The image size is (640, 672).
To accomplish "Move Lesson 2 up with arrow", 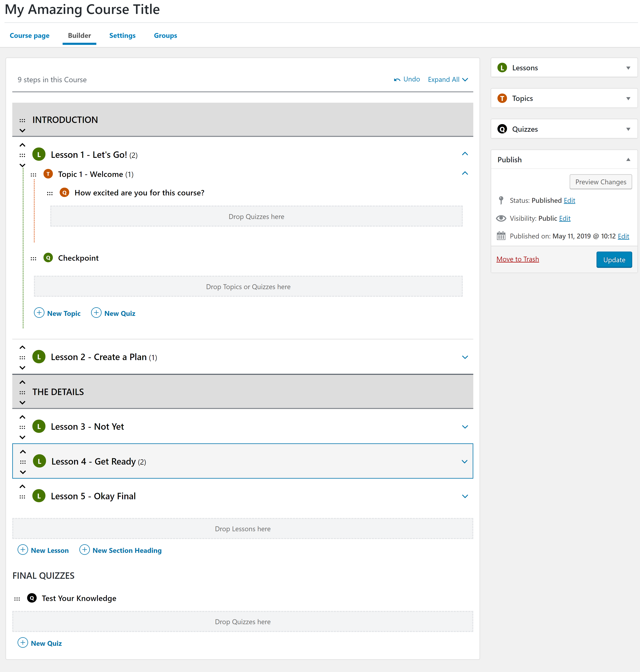I will 22,347.
